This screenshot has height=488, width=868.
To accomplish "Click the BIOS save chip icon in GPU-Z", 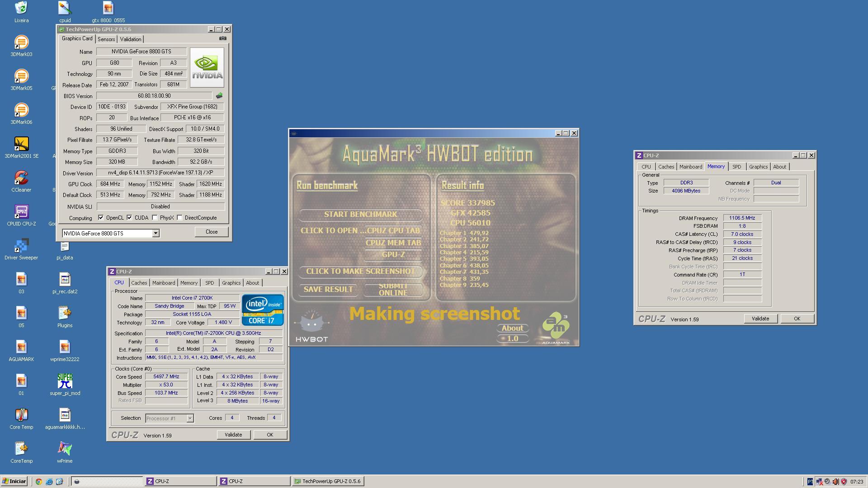I will (x=219, y=96).
